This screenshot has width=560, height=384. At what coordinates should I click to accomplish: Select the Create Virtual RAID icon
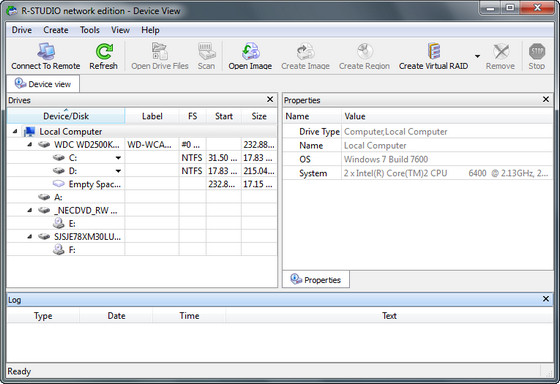(434, 51)
